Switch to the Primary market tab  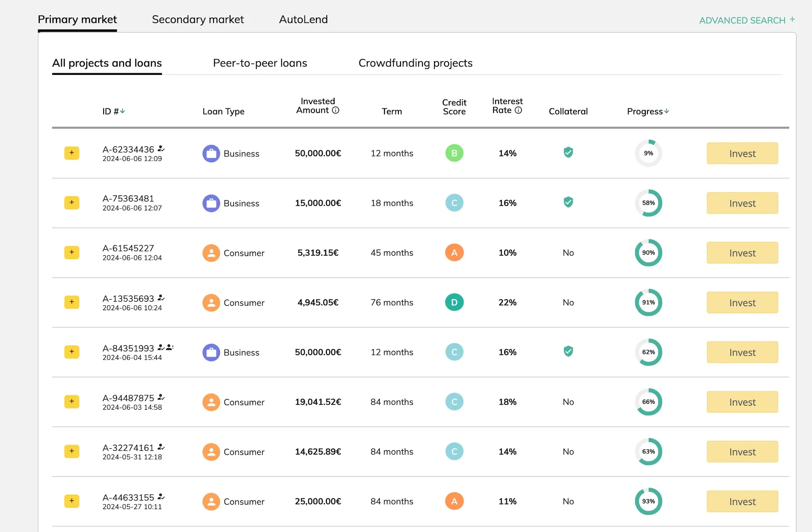click(x=77, y=19)
